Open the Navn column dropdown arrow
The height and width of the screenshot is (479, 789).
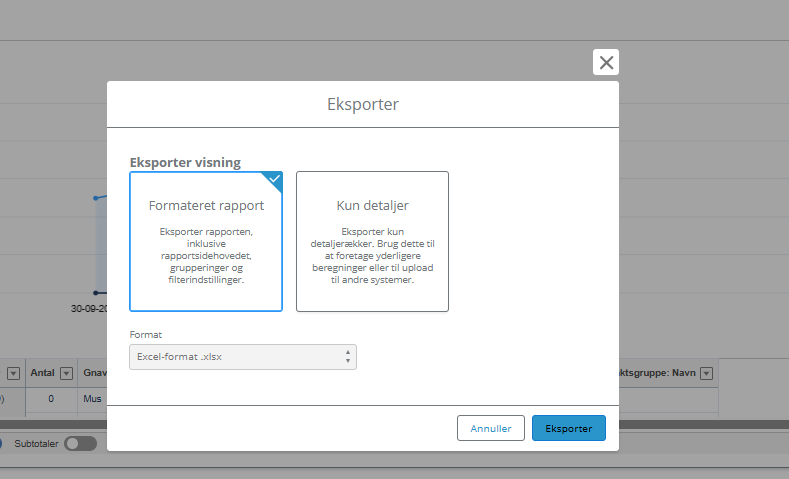click(x=705, y=374)
